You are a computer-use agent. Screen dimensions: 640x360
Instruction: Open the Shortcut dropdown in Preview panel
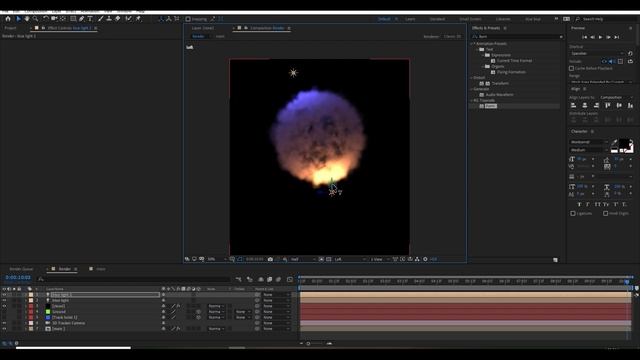click(597, 53)
